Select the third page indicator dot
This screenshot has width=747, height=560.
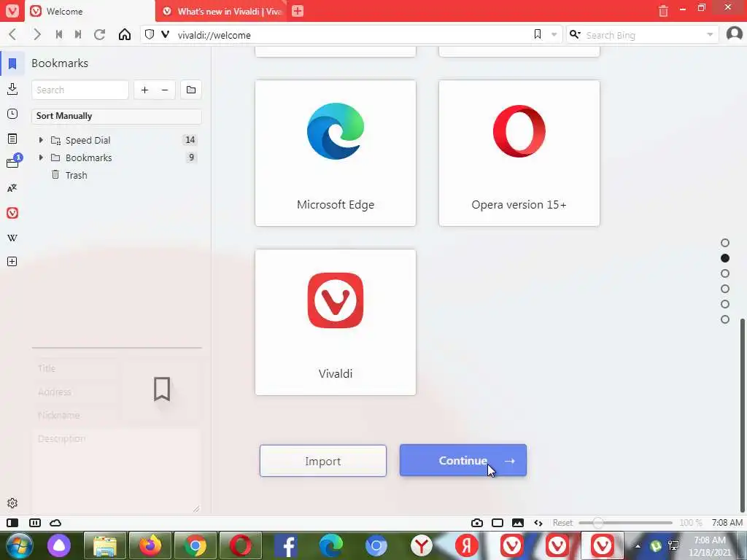(x=725, y=273)
